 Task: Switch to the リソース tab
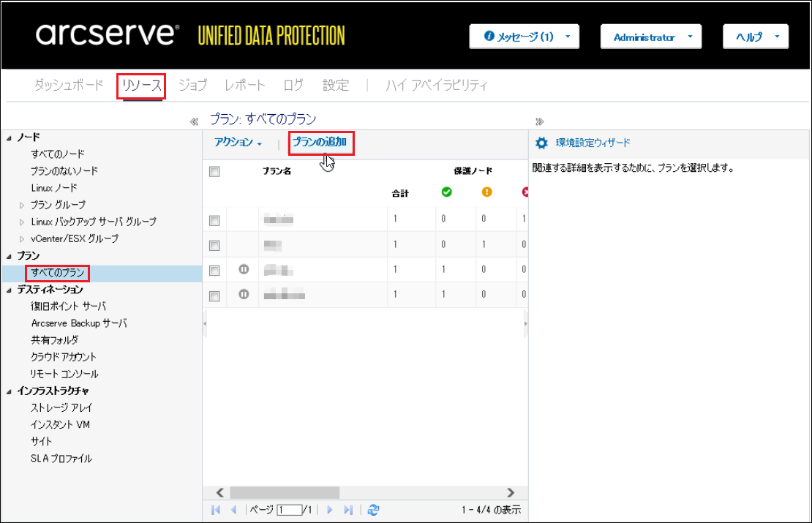[x=141, y=86]
